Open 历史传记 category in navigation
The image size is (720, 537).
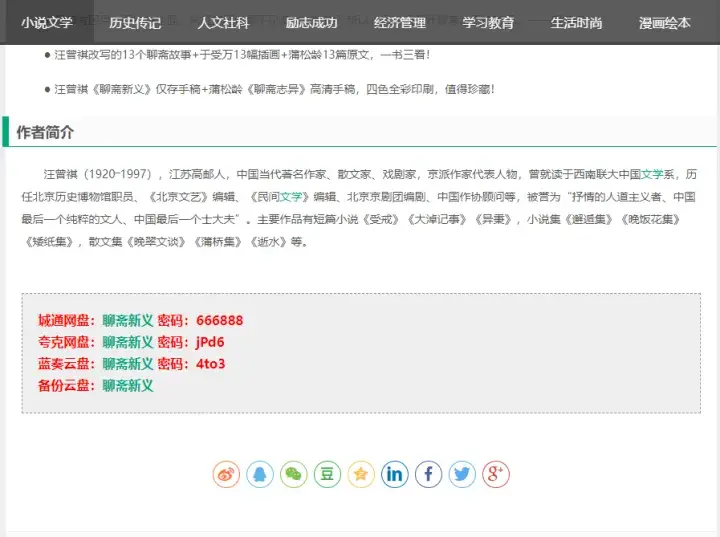click(x=135, y=23)
